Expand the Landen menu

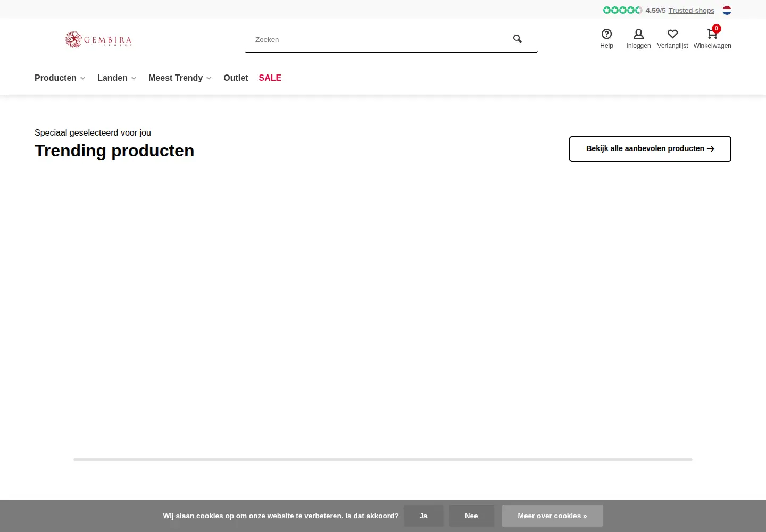pos(117,78)
